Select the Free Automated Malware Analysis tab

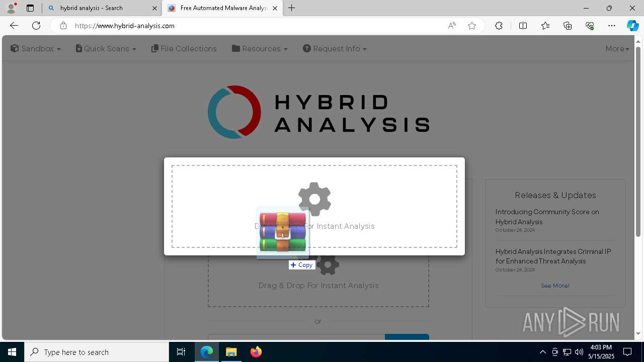221,8
